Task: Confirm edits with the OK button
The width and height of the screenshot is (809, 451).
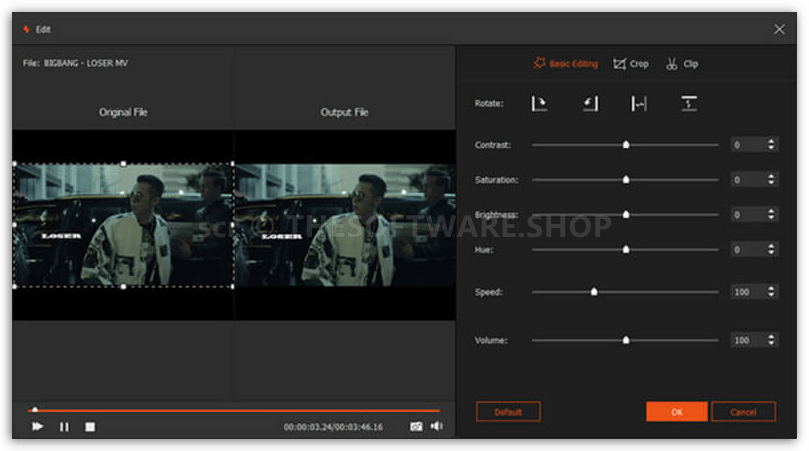Action: click(676, 412)
